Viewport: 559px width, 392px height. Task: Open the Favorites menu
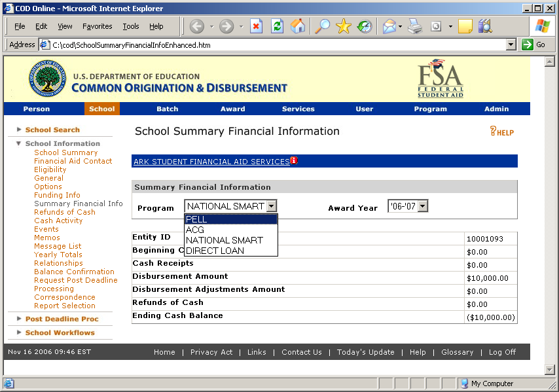97,26
